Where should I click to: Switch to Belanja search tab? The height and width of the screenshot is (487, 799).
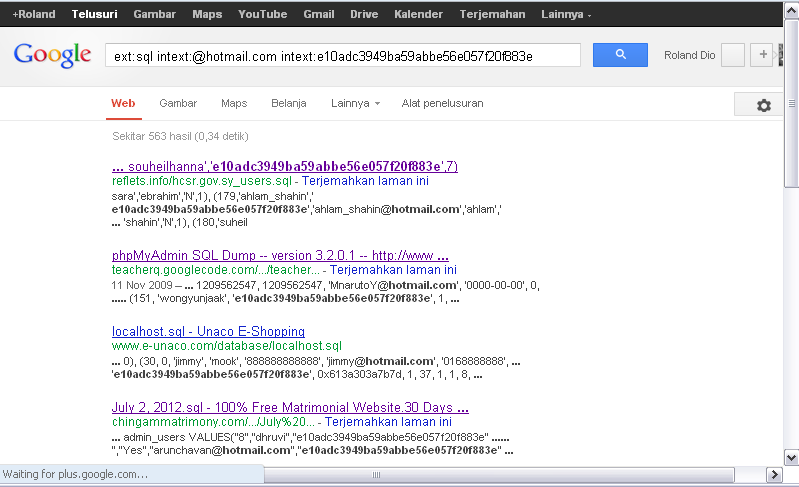pyautogui.click(x=288, y=103)
